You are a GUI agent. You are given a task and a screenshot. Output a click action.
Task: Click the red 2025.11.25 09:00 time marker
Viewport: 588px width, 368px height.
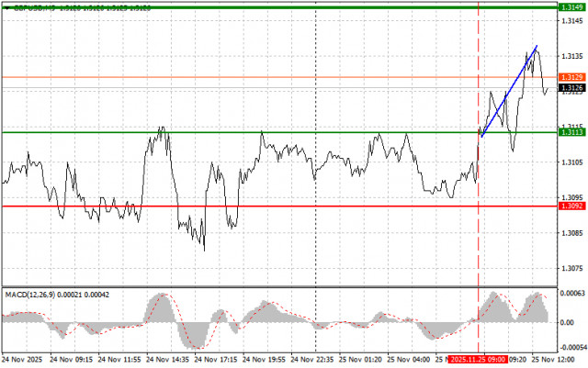pyautogui.click(x=478, y=360)
